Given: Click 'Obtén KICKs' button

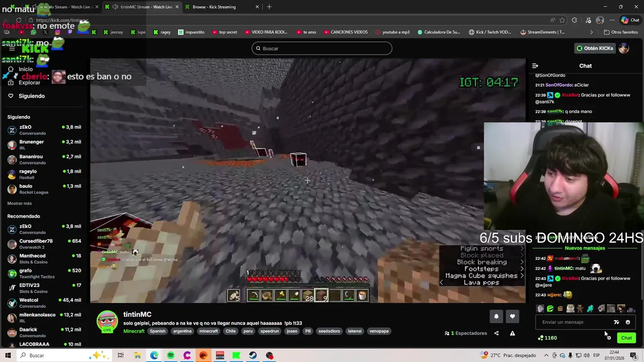Looking at the screenshot, I should click(x=595, y=48).
